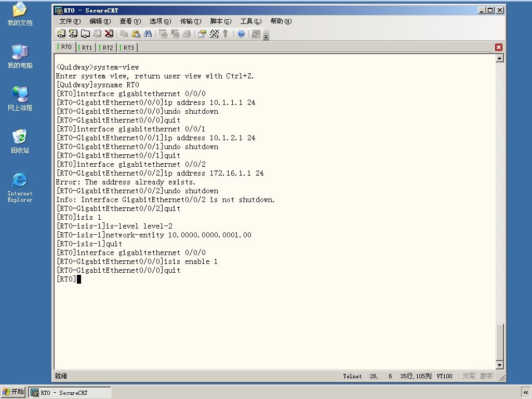Select 我的电脑 desktop icon
Viewport: 532px width, 399px height.
[x=20, y=56]
